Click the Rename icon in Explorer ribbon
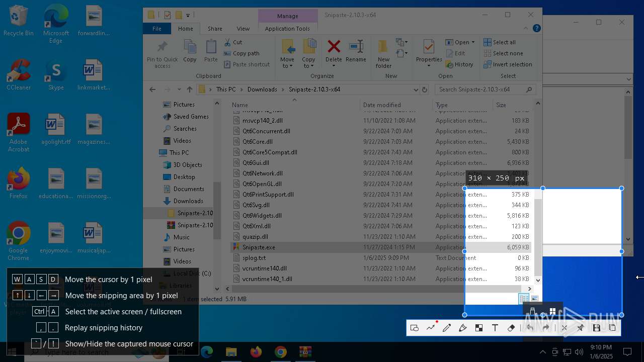This screenshot has width=644, height=362. [x=356, y=47]
